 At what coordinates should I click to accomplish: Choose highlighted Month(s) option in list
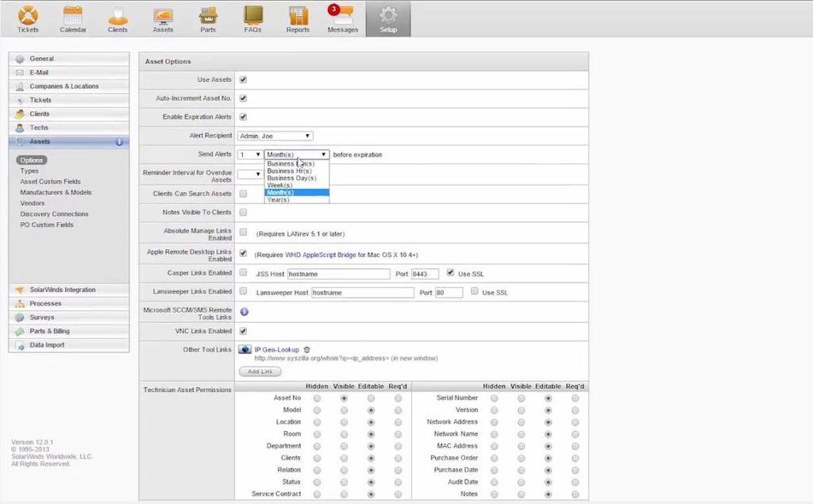(x=297, y=193)
